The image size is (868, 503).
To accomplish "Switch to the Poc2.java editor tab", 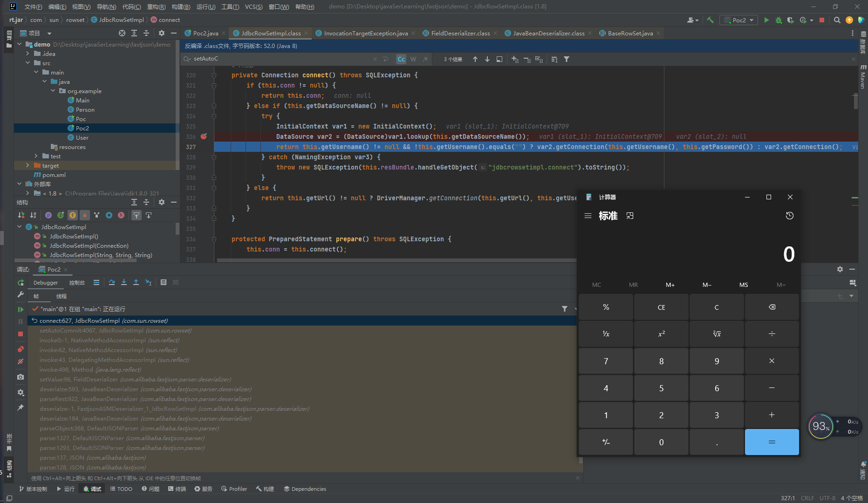I will [205, 33].
